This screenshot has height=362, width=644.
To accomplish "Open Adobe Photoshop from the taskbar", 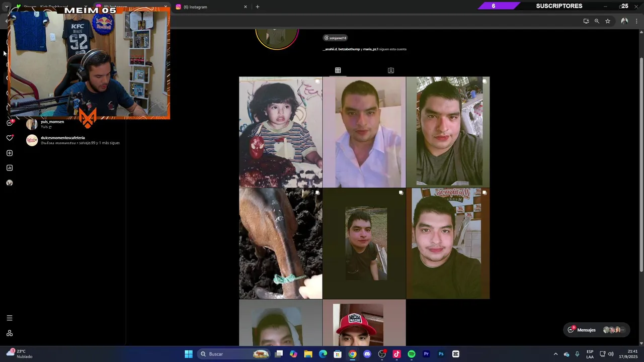I will point(441,354).
